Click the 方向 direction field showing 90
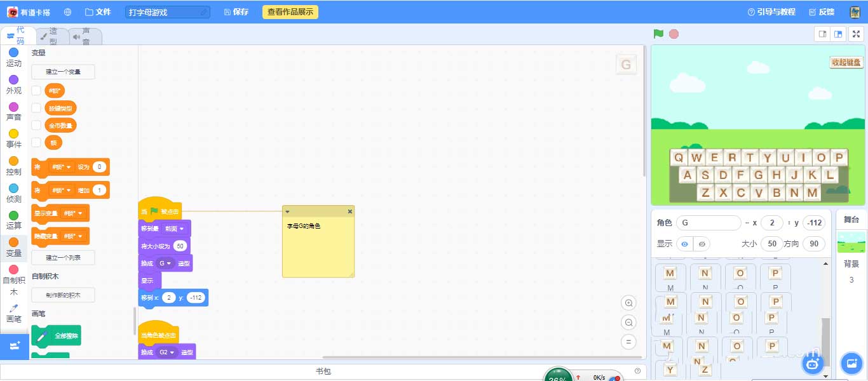This screenshot has width=868, height=381. [813, 244]
